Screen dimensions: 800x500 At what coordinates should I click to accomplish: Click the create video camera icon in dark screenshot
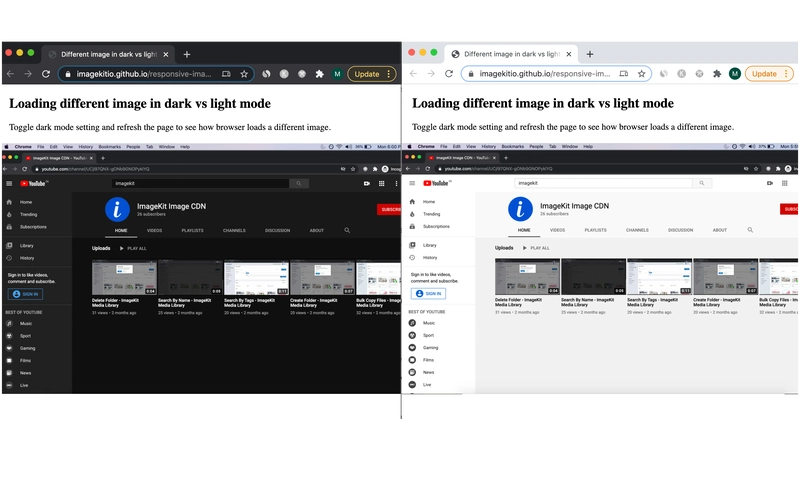[x=366, y=183]
